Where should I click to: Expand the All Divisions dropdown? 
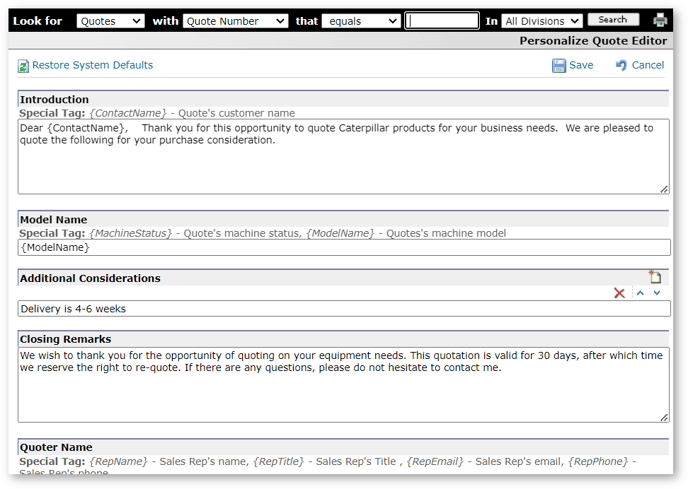click(542, 21)
